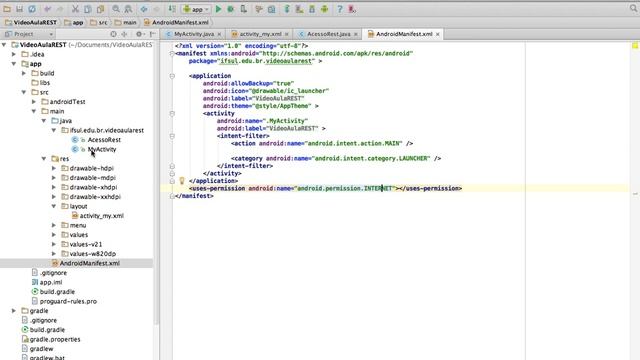640x360 pixels.
Task: Close the AndroidManifest.xml tab
Action: [x=438, y=34]
